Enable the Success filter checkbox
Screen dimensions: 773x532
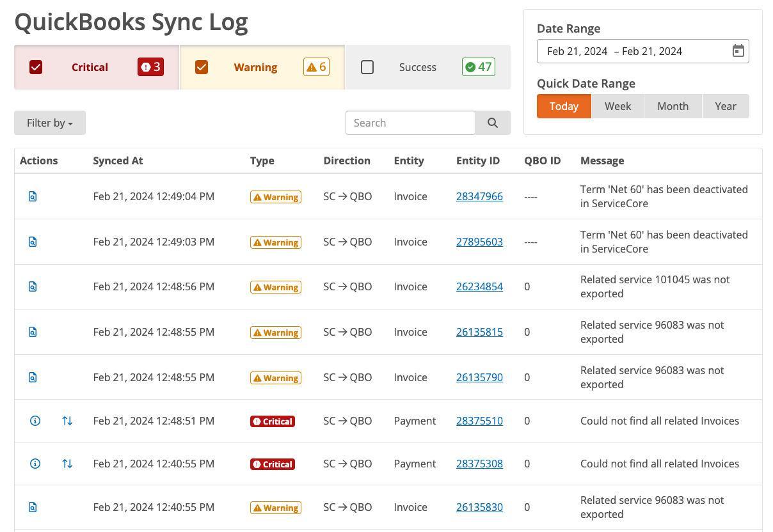[x=367, y=66]
